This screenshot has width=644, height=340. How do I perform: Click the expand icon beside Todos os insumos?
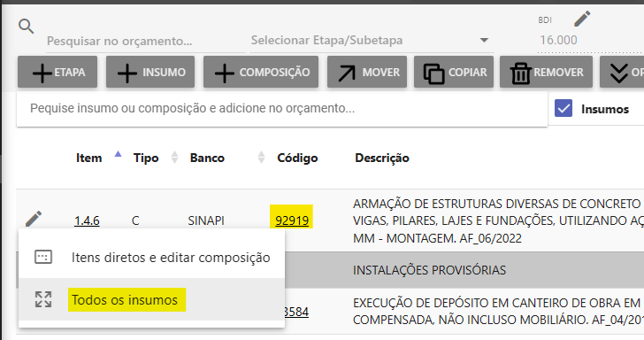coord(43,299)
